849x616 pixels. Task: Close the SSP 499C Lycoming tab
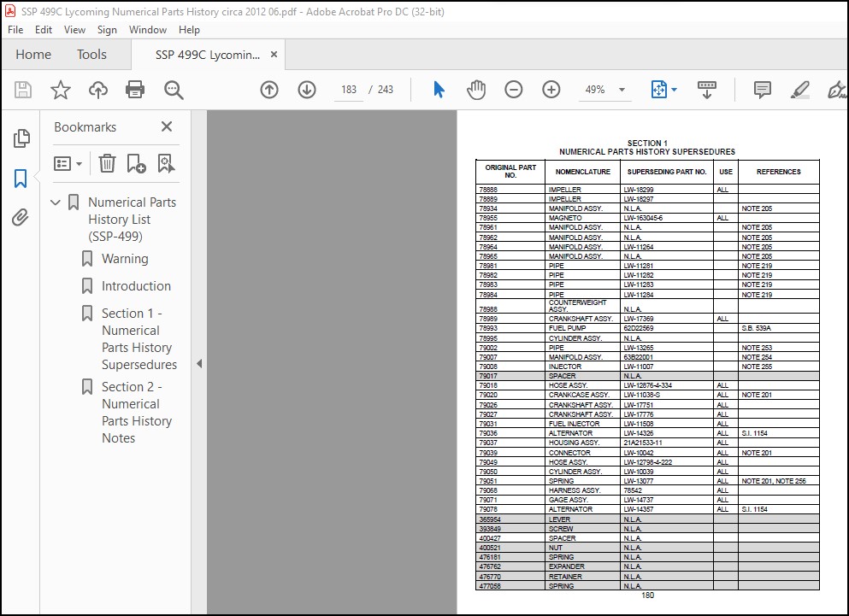coord(274,54)
